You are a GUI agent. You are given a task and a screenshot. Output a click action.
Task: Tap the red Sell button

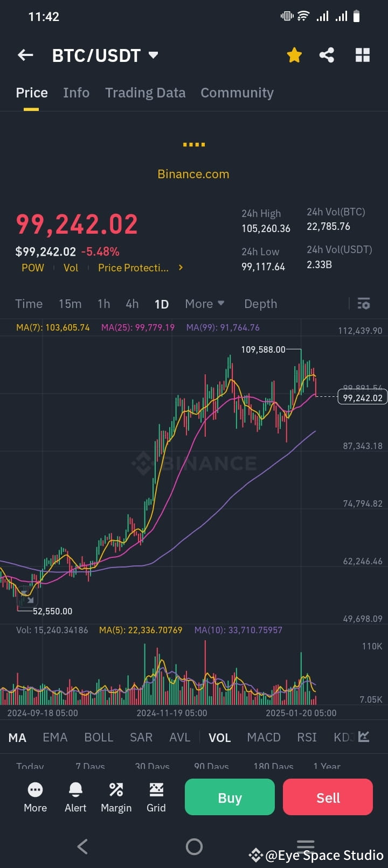pyautogui.click(x=328, y=797)
